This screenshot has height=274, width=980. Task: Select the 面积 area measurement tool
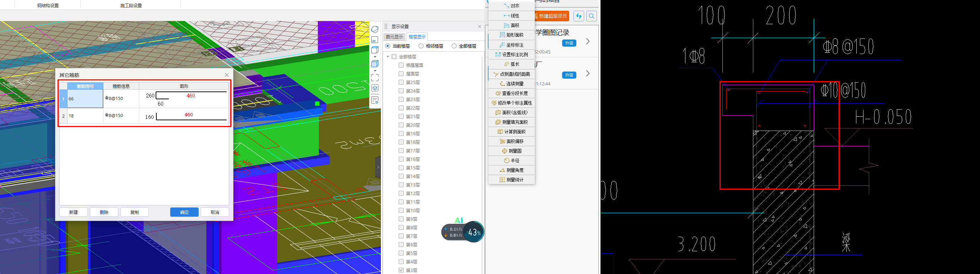(x=512, y=25)
